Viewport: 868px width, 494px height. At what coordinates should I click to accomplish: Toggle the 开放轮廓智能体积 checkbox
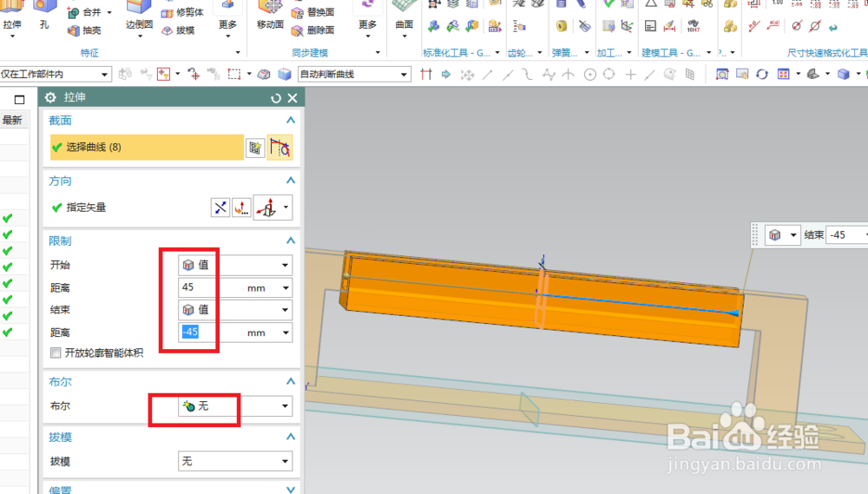point(56,352)
